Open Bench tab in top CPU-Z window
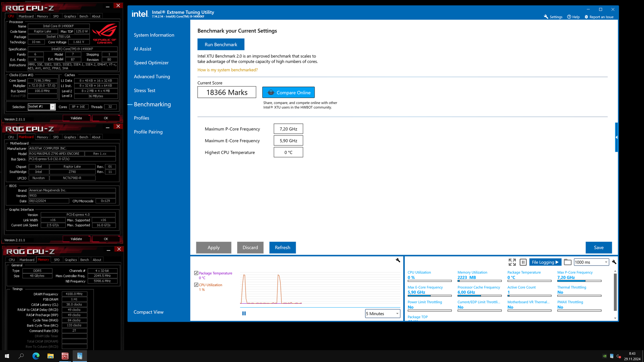The height and width of the screenshot is (362, 644). (x=84, y=16)
